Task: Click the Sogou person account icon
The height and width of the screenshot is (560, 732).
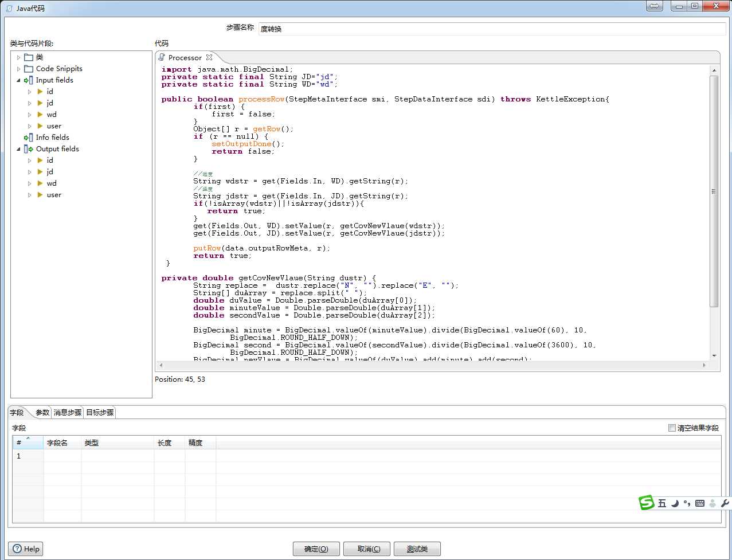Action: coord(713,503)
